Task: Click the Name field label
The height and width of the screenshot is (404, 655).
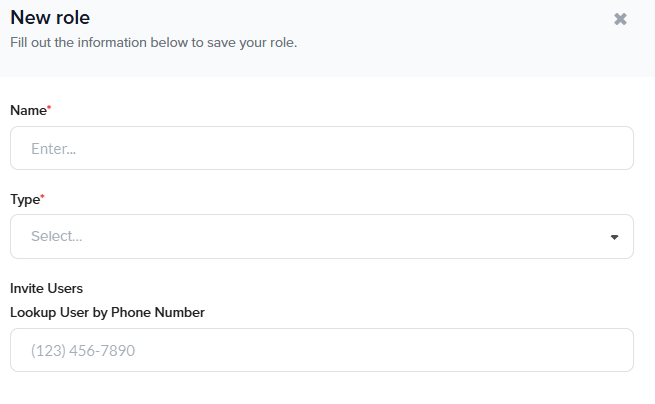Action: pos(28,109)
